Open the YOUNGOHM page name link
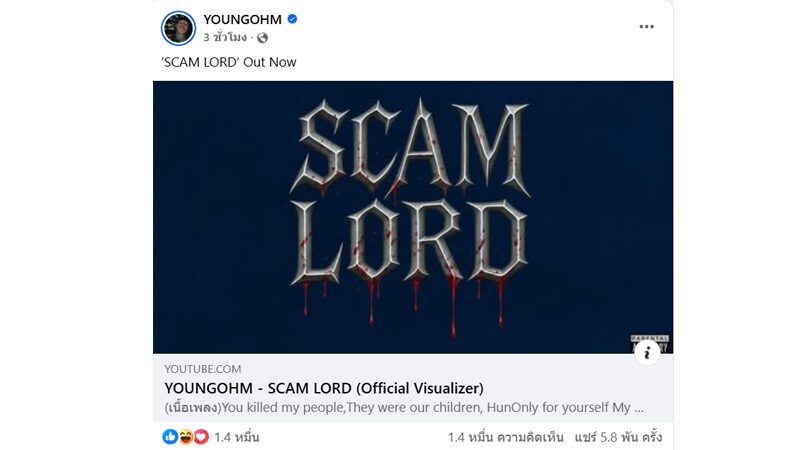This screenshot has width=800, height=450. [242, 19]
